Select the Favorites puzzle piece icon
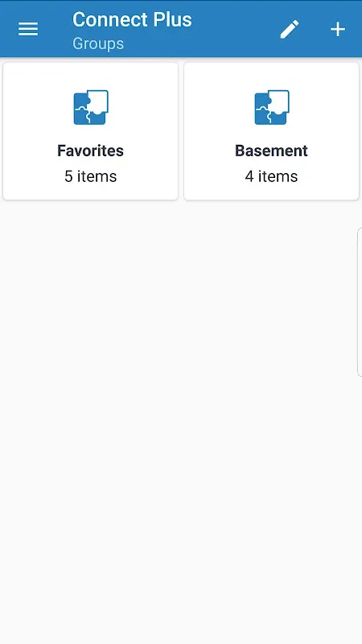This screenshot has height=644, width=362. (91, 107)
